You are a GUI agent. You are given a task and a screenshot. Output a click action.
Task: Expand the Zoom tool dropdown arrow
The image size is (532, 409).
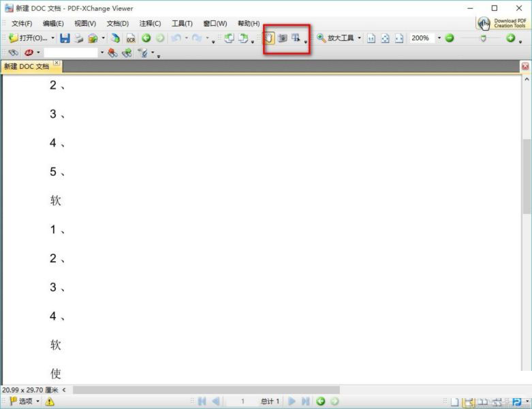pyautogui.click(x=359, y=38)
